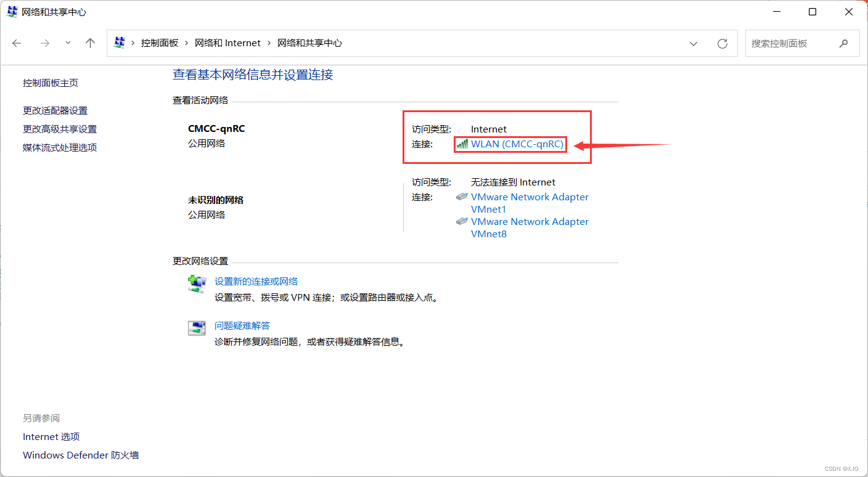Open 控制面板主页 in the sidebar
This screenshot has height=477, width=868.
coord(51,83)
